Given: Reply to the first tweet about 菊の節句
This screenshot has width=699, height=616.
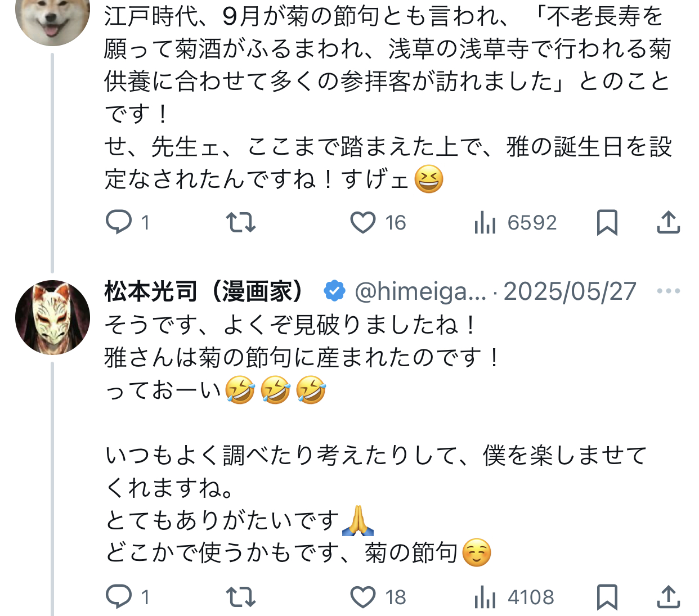Looking at the screenshot, I should pyautogui.click(x=119, y=222).
